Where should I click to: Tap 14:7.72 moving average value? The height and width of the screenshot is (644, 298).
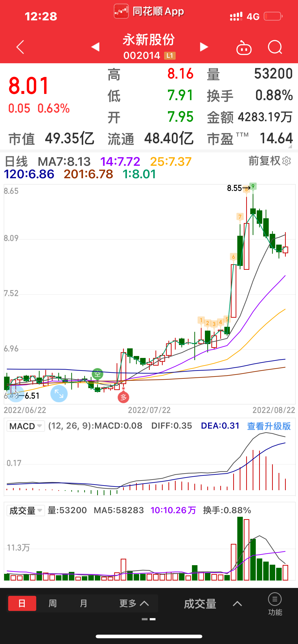pos(120,162)
